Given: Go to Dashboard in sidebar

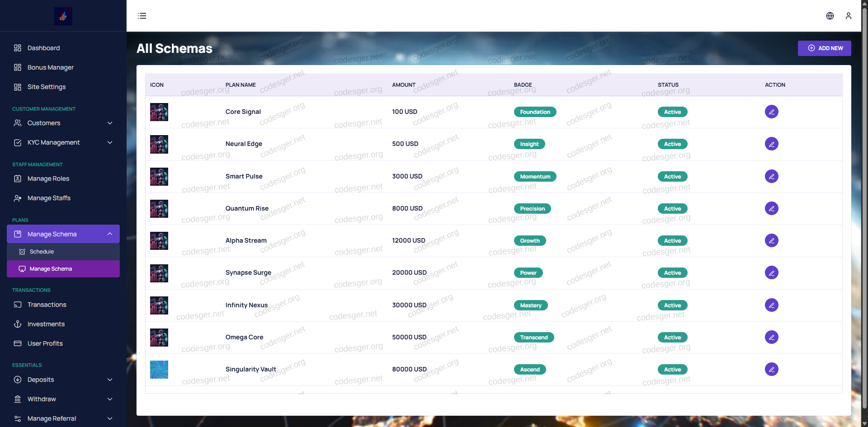Looking at the screenshot, I should coord(43,48).
